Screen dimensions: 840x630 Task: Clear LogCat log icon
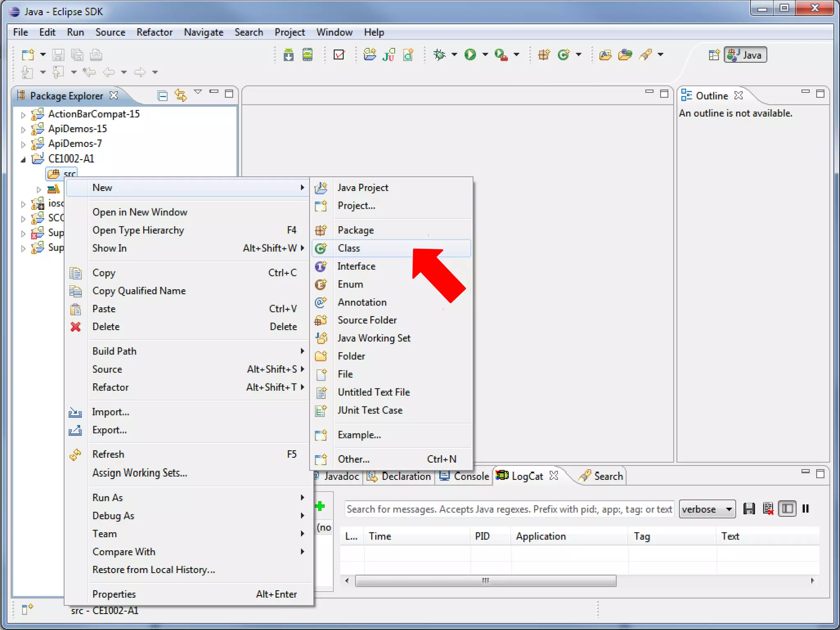coord(768,509)
